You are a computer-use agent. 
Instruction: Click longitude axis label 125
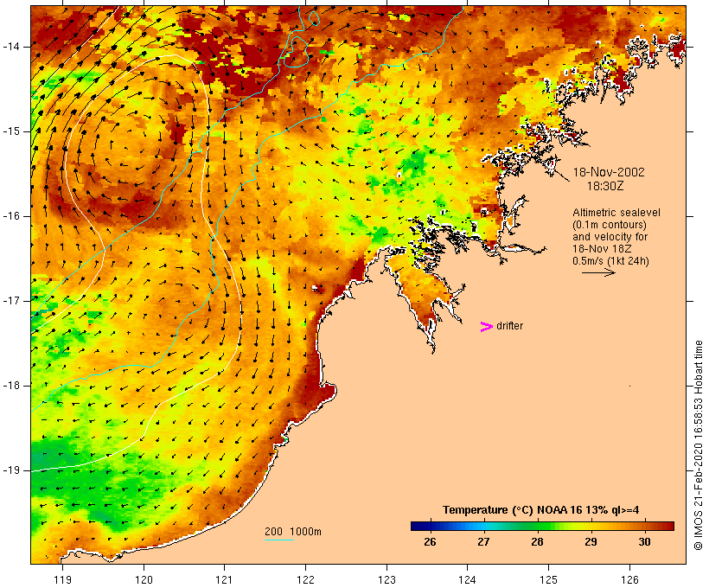549,579
